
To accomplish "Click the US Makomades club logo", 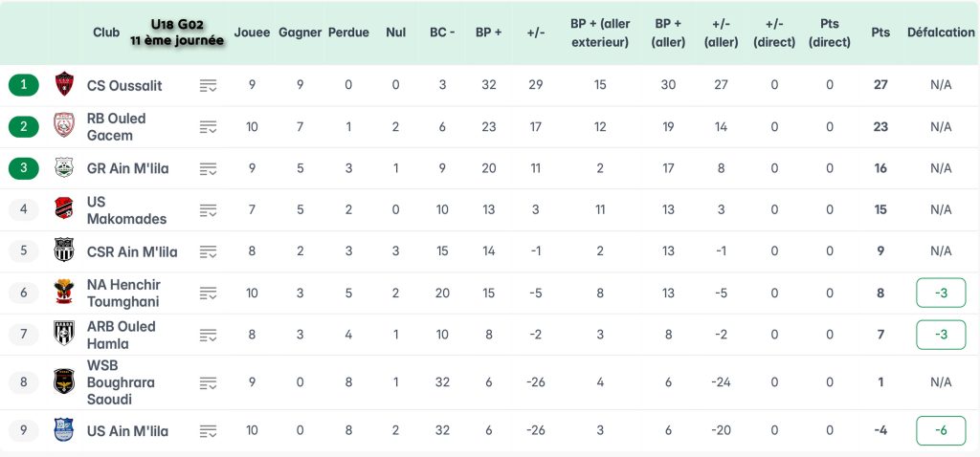I will pyautogui.click(x=64, y=209).
